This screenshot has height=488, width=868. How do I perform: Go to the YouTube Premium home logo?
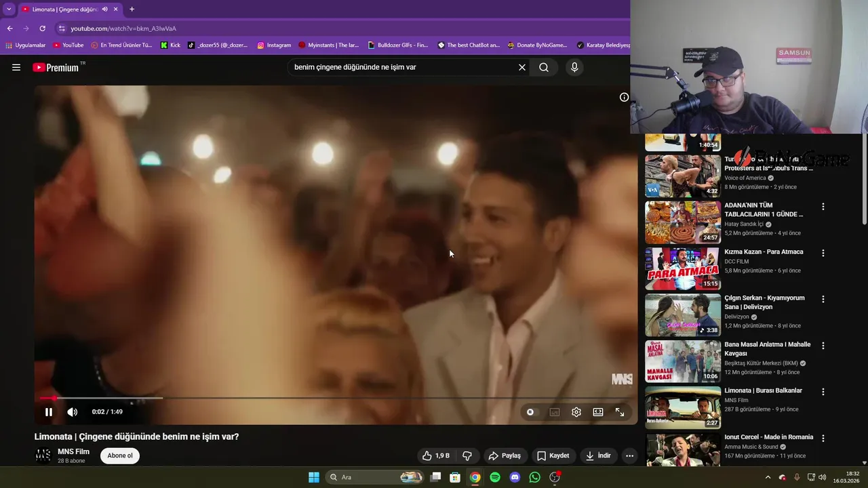point(56,67)
